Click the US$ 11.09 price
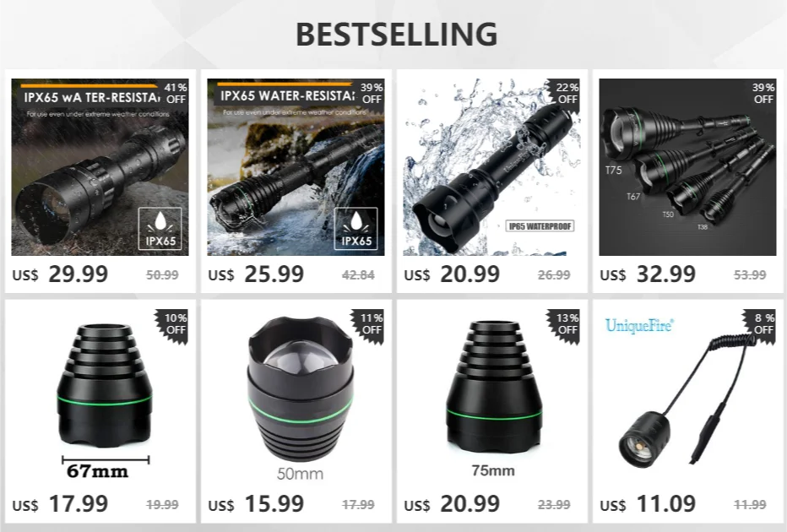 [x=648, y=504]
